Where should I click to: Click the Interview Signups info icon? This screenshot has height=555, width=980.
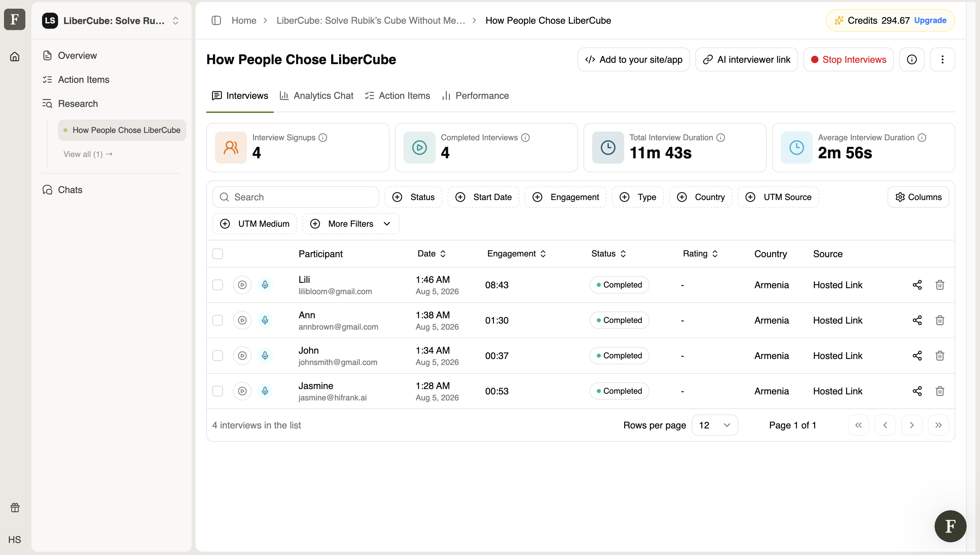pos(323,138)
